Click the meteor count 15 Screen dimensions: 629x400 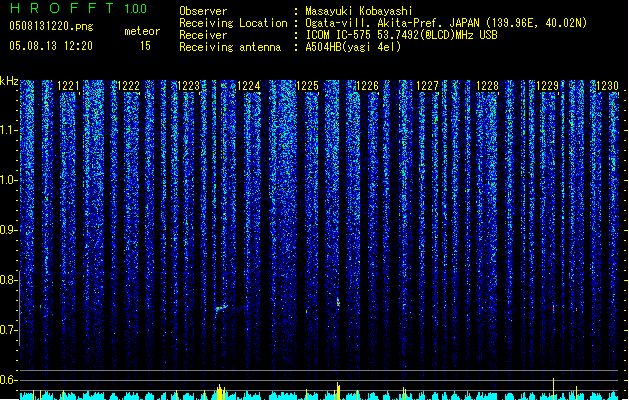tap(145, 46)
